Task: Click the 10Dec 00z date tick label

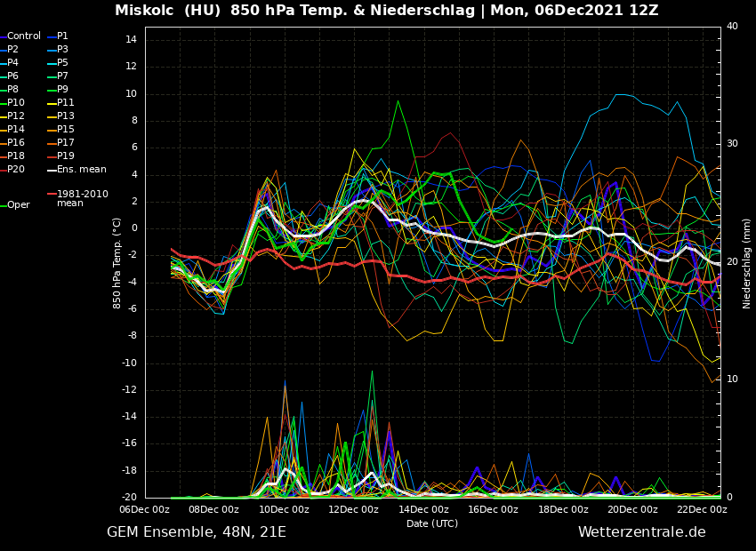Action: [x=284, y=510]
